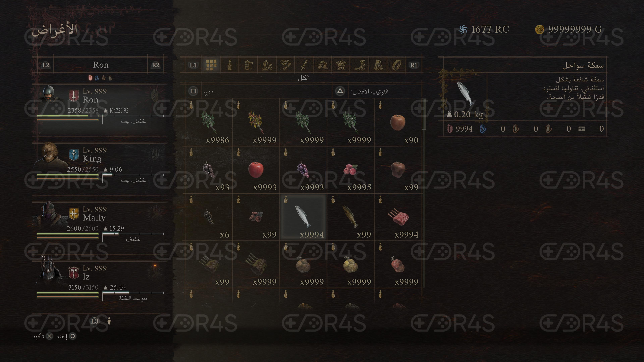This screenshot has height=362, width=644.
Task: Switch to the all-items grid tab
Action: (x=211, y=65)
